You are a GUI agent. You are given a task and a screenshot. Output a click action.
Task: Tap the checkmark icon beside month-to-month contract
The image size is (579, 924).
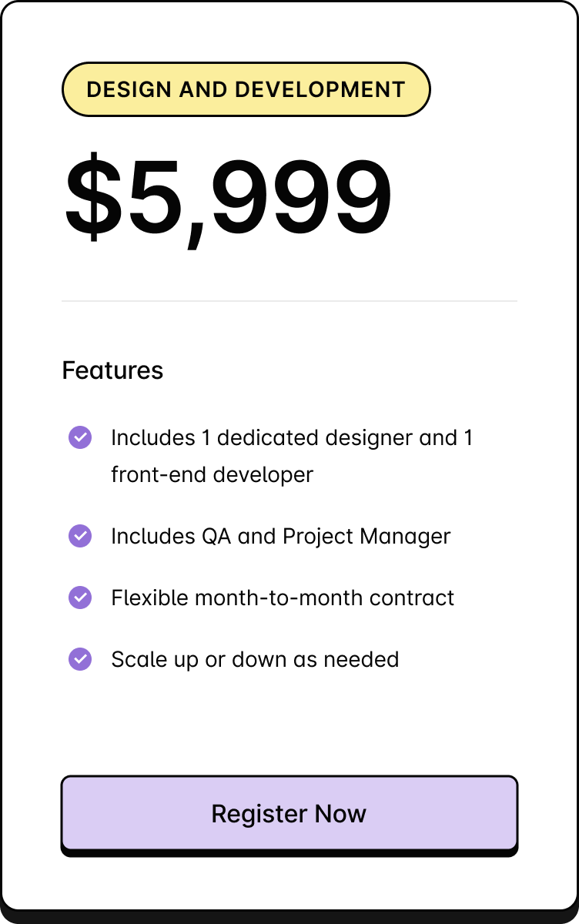(x=80, y=598)
